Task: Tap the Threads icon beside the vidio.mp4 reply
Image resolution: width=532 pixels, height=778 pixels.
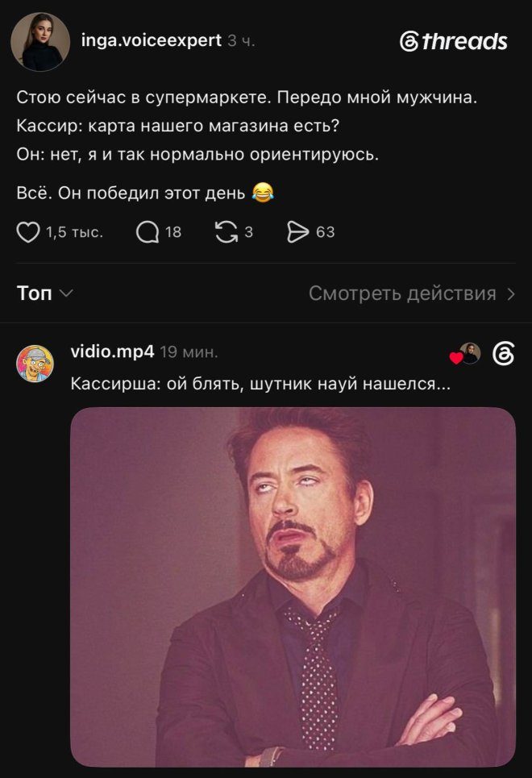Action: [x=503, y=354]
